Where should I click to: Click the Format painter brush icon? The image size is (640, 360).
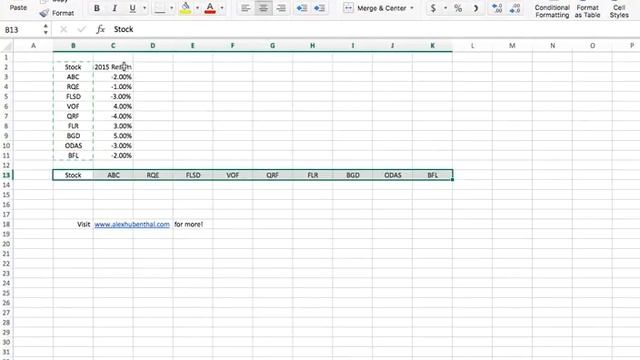coord(44,13)
